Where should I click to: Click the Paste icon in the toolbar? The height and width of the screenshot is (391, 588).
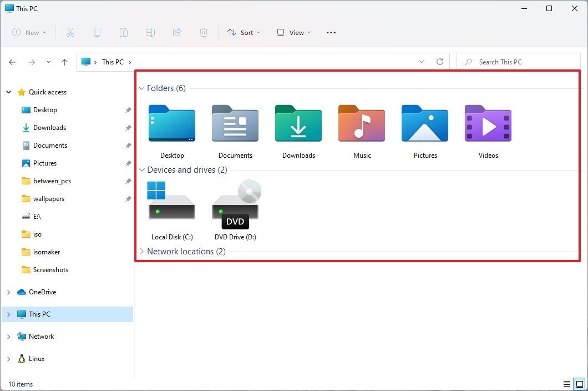click(x=124, y=32)
